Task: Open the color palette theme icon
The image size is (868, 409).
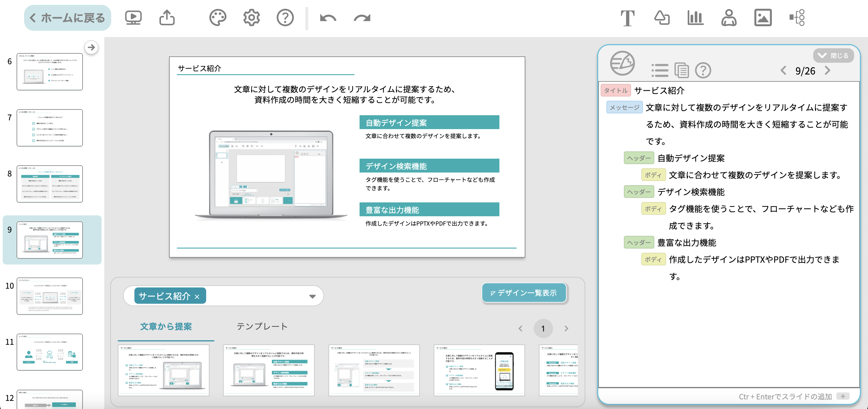Action: 218,17
